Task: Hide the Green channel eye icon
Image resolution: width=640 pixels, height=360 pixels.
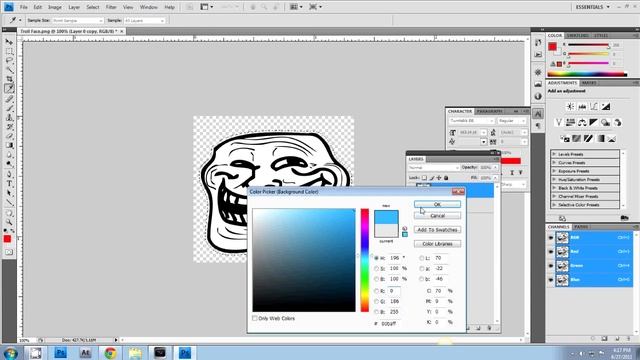Action: point(551,266)
